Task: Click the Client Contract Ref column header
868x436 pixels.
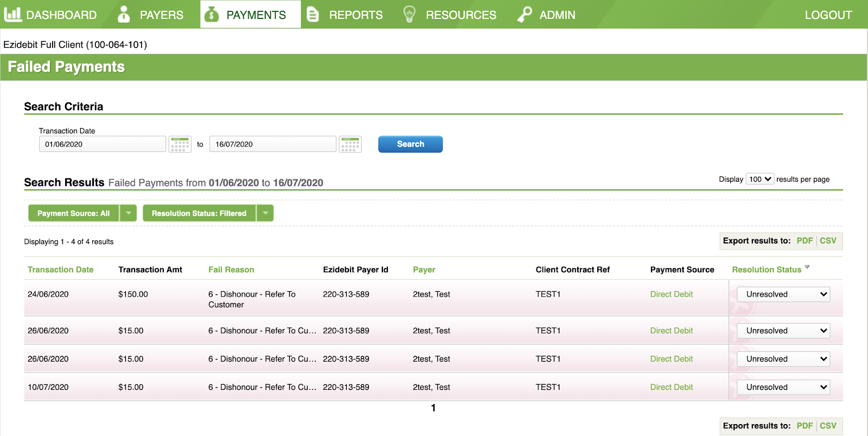Action: tap(573, 270)
